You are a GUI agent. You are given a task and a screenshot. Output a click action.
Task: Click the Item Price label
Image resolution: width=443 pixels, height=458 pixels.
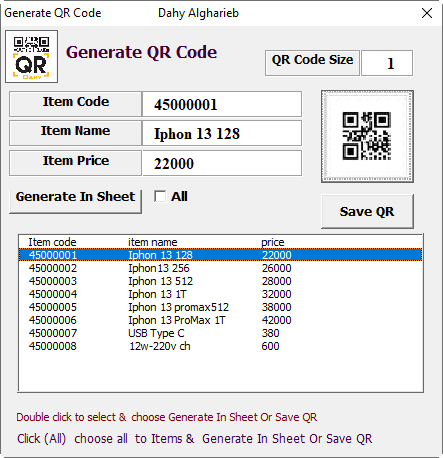(75, 163)
